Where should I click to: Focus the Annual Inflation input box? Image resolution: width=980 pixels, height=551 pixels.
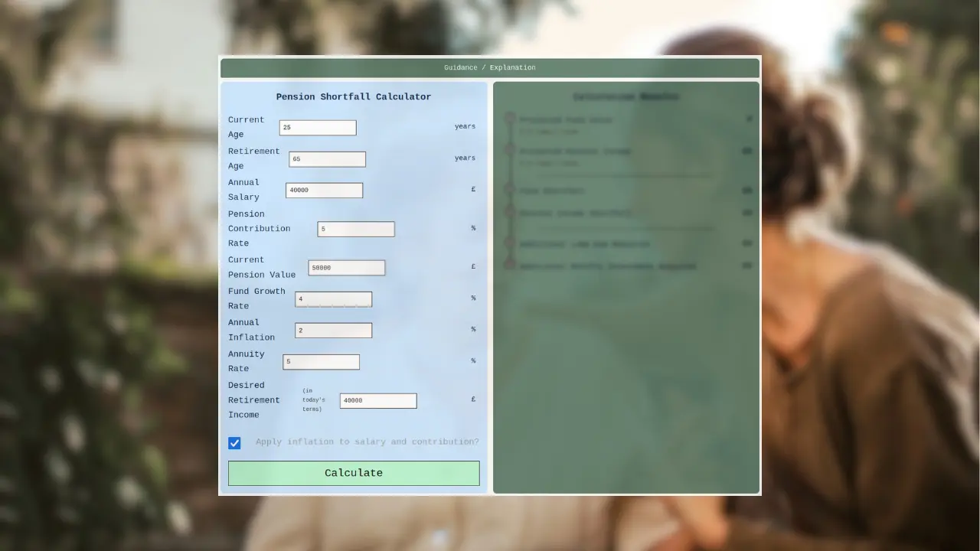pyautogui.click(x=333, y=331)
